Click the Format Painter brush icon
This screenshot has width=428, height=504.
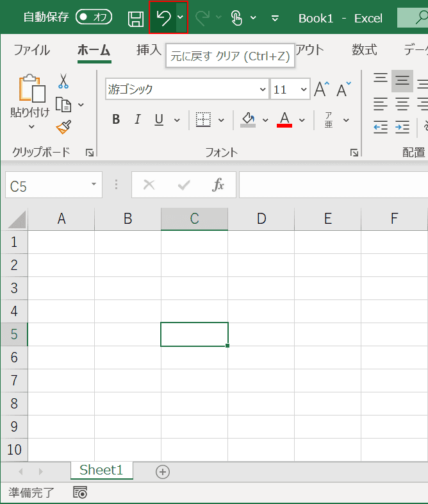[63, 128]
